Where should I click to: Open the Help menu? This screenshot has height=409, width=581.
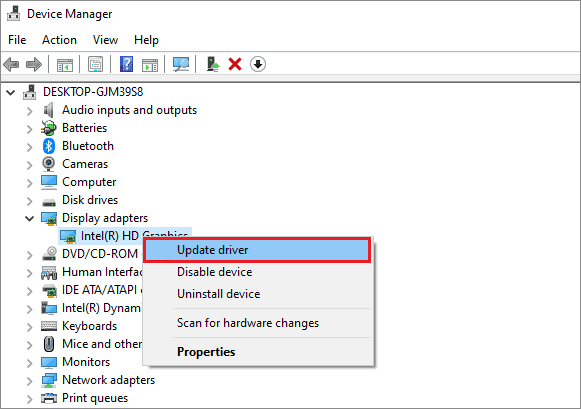[146, 40]
